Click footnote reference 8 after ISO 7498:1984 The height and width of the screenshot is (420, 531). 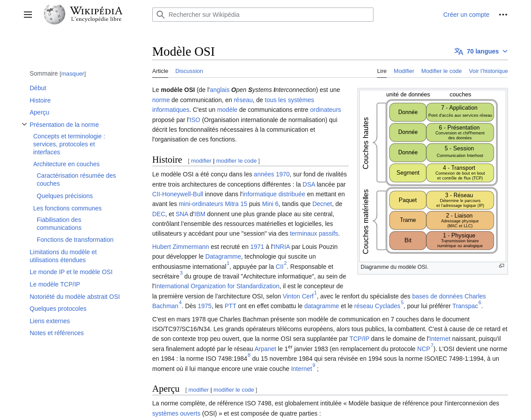[x=249, y=355]
